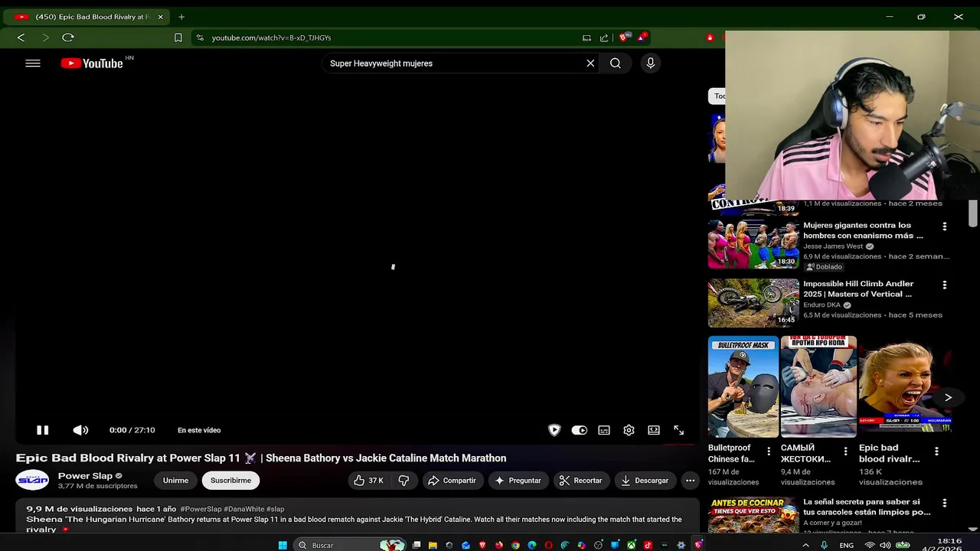
Task: Open the 'En este vídeo' chapters button
Action: tap(199, 430)
